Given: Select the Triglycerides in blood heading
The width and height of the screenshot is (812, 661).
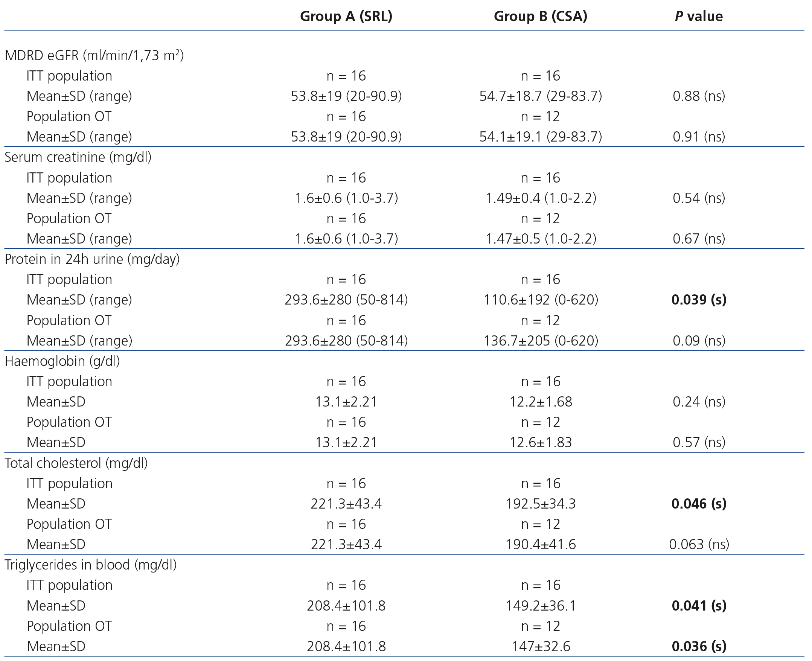Looking at the screenshot, I should tap(91, 565).
